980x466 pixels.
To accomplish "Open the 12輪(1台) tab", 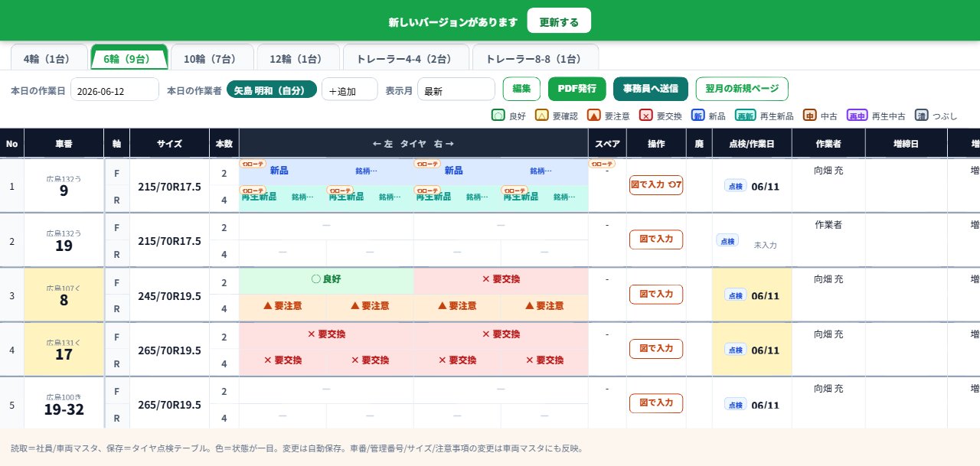I will click(x=298, y=58).
